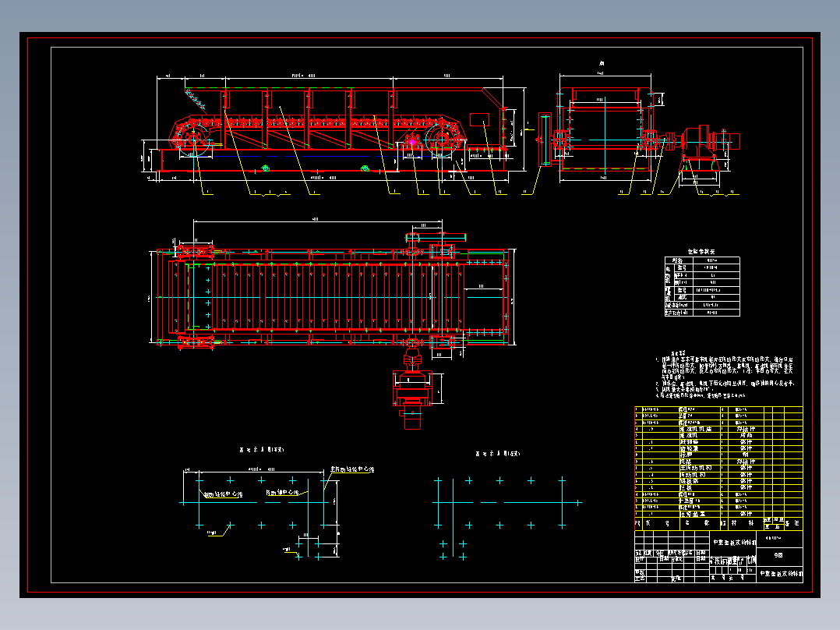Click the rectangular nameplate on the side view
This screenshot has width=840, height=630.
[479, 119]
